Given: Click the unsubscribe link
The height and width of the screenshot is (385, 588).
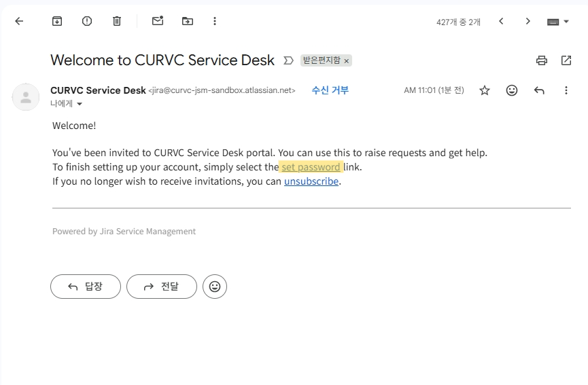Looking at the screenshot, I should [x=311, y=181].
